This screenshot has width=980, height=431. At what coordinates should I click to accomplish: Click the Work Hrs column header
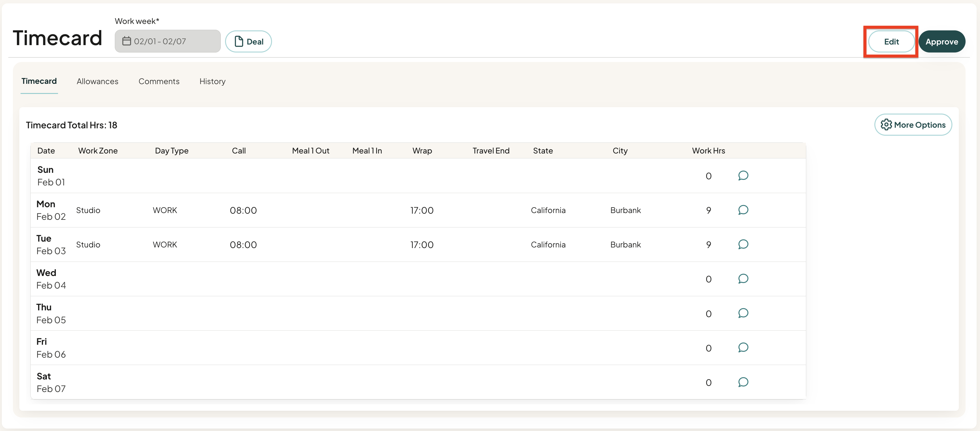click(x=708, y=151)
